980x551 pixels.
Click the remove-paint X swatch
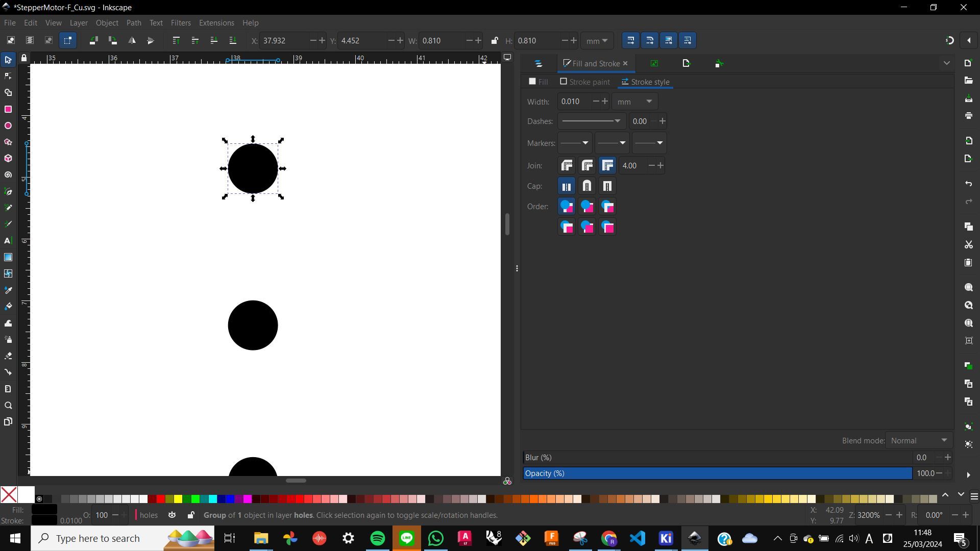pyautogui.click(x=9, y=494)
